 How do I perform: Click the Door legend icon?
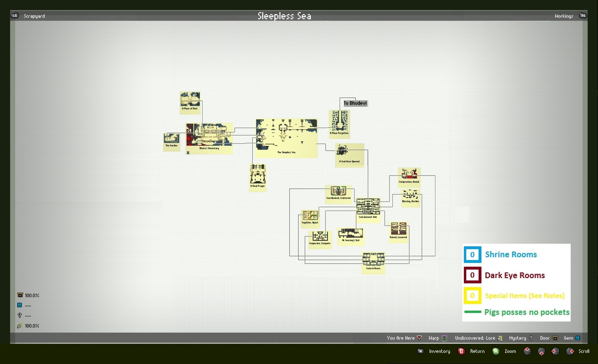(x=555, y=338)
